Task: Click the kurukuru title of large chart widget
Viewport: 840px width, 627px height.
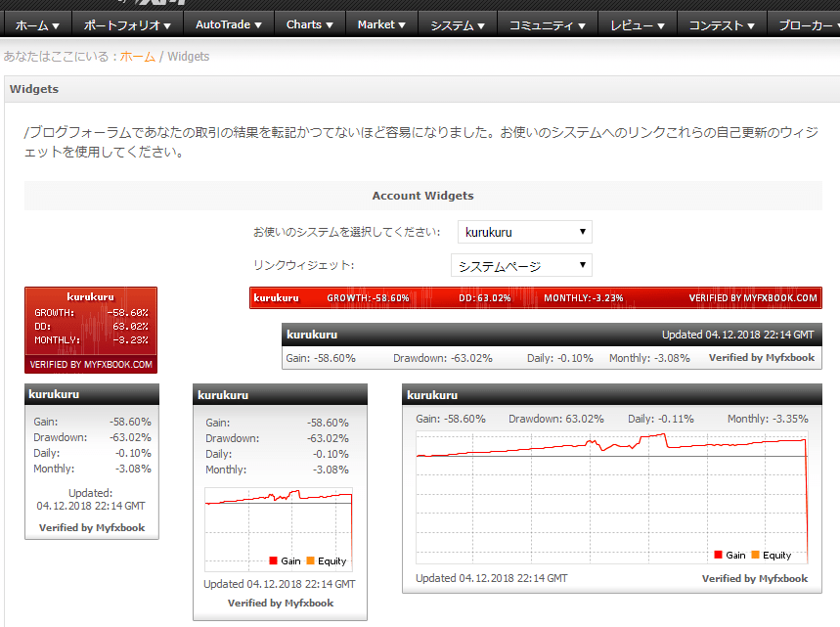Action: pyautogui.click(x=432, y=395)
